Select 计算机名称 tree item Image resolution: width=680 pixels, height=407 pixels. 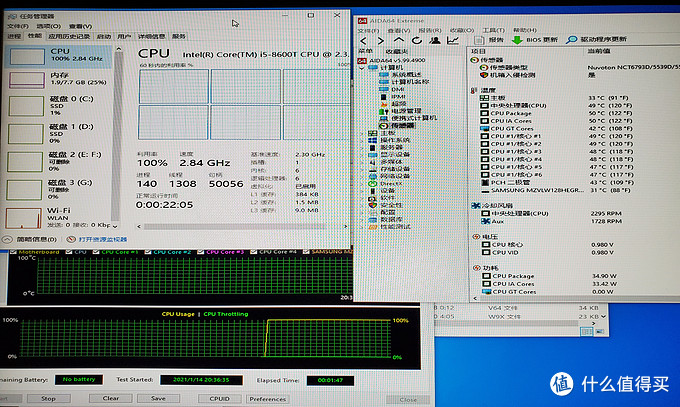(x=405, y=82)
